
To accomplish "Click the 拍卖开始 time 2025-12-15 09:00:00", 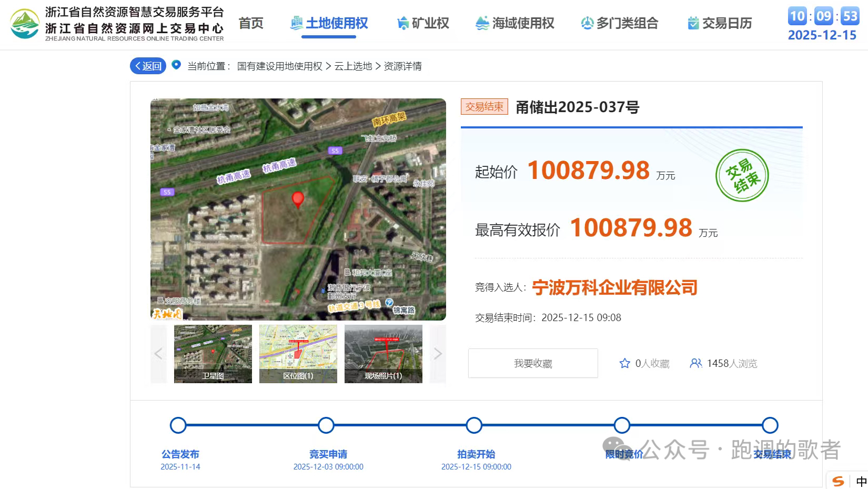I will 476,467.
